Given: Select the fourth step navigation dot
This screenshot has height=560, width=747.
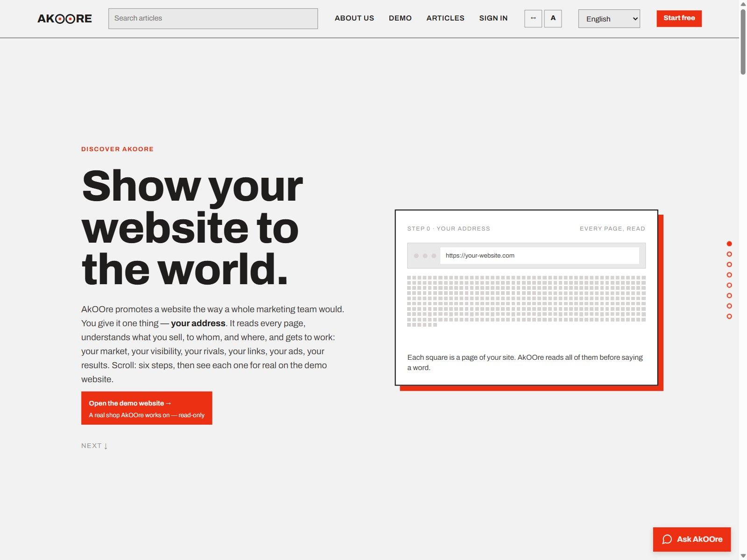Looking at the screenshot, I should click(729, 275).
